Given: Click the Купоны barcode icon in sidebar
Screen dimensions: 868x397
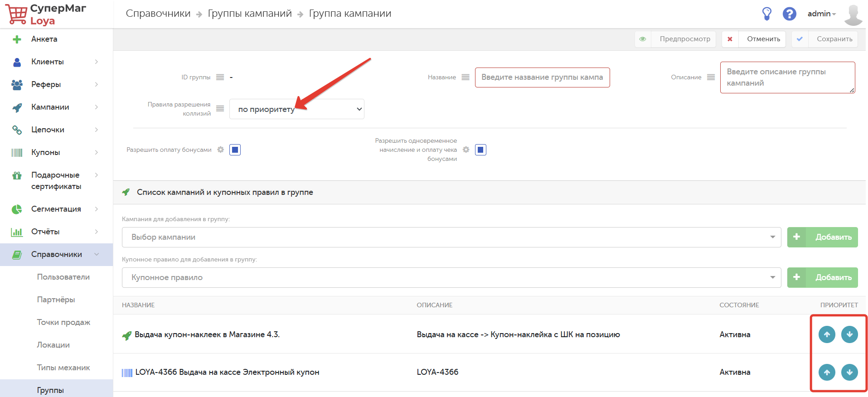Looking at the screenshot, I should point(17,153).
